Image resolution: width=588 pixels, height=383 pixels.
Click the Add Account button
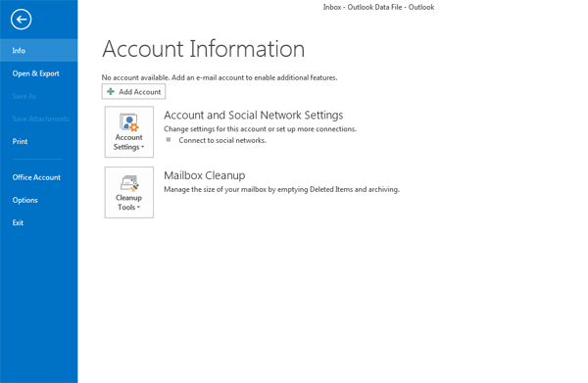tap(133, 92)
